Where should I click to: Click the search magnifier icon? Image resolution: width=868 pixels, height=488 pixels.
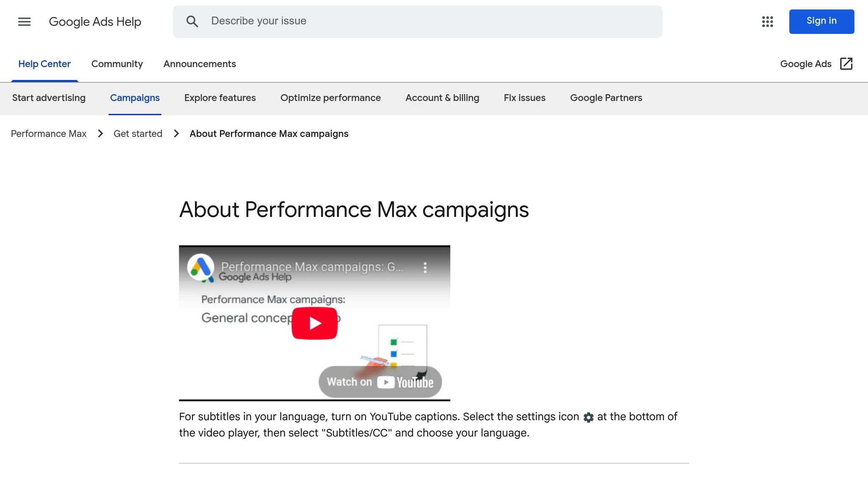tap(192, 22)
